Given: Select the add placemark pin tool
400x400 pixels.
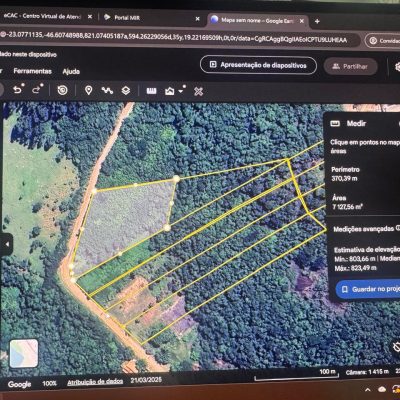Looking at the screenshot, I should tap(88, 90).
